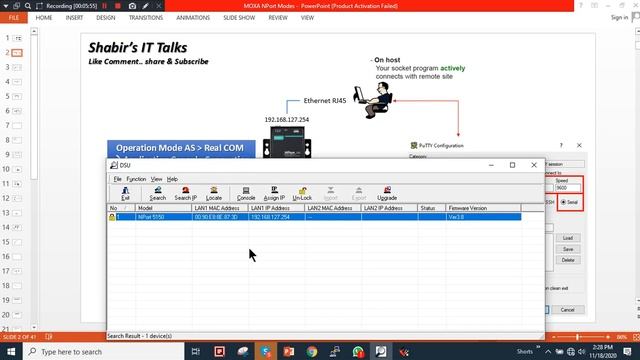Select slide 5 thumbnail
This screenshot has height=360, width=640.
pyautogui.click(x=17, y=96)
